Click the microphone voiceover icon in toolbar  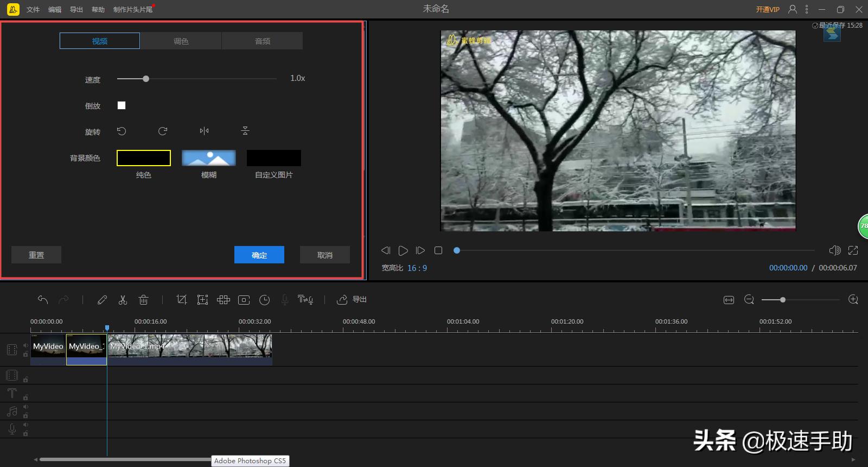point(285,300)
